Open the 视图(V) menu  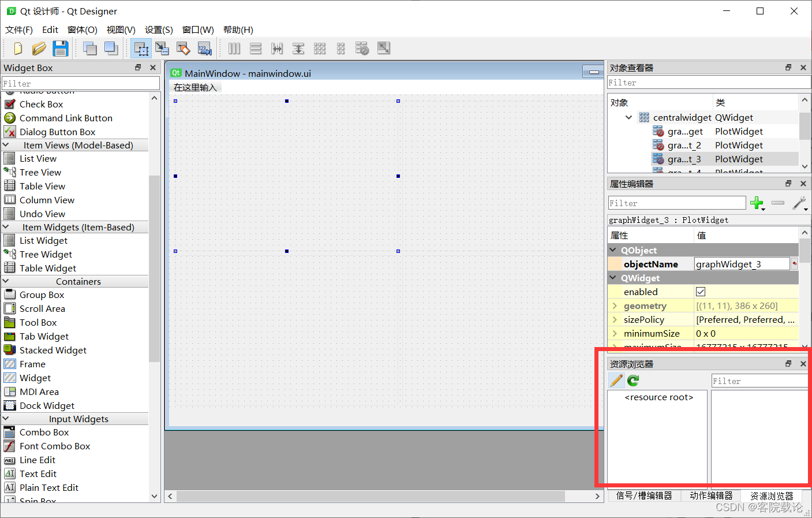pyautogui.click(x=121, y=29)
